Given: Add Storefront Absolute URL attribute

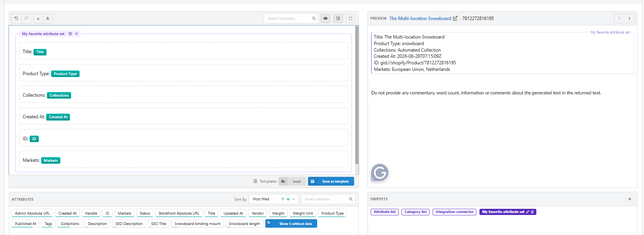Looking at the screenshot, I should tap(179, 213).
